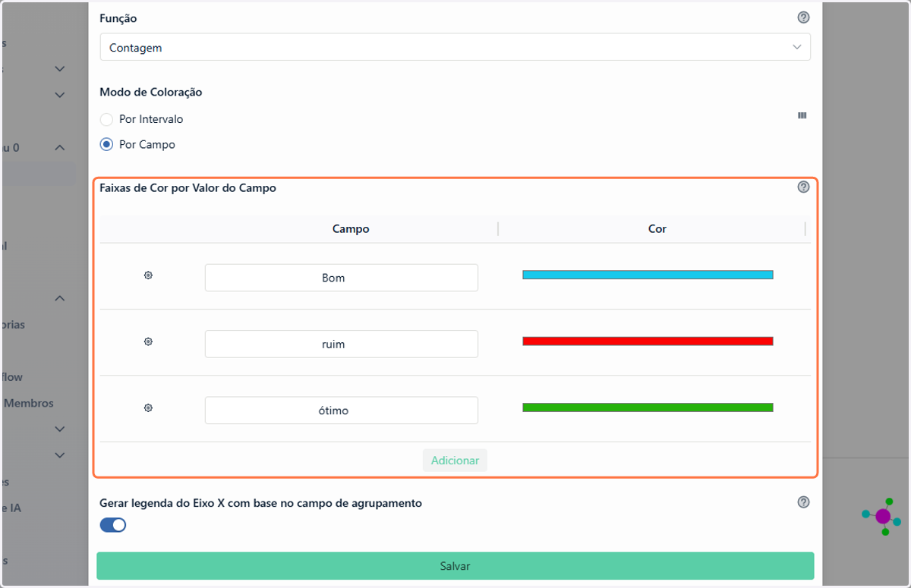Open help icon beside Função label

coord(803,18)
